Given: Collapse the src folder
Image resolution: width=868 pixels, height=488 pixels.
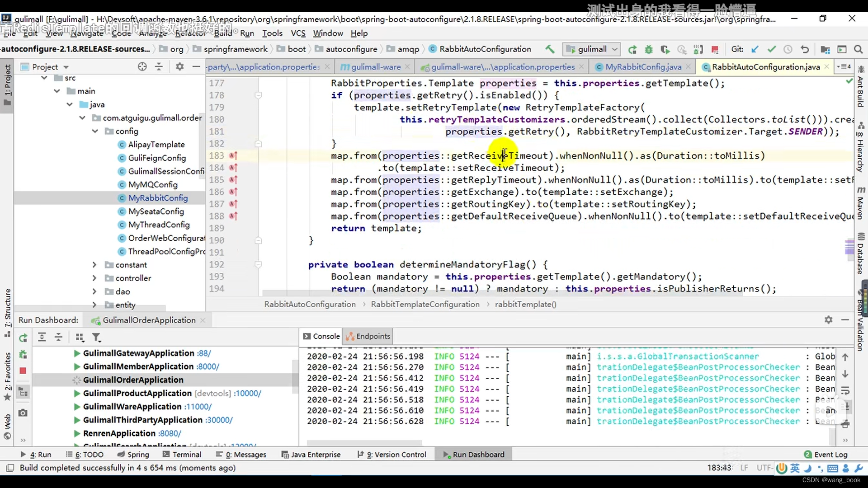Looking at the screenshot, I should (44, 78).
